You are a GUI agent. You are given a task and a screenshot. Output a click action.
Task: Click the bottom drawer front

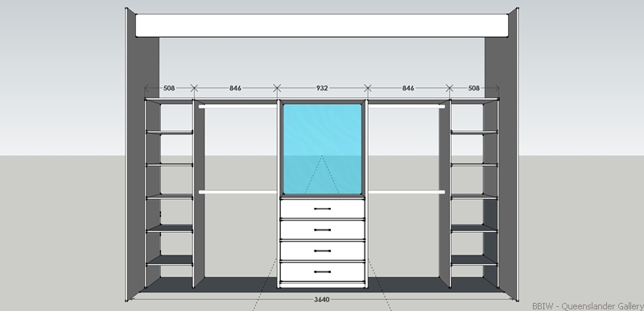[322, 272]
